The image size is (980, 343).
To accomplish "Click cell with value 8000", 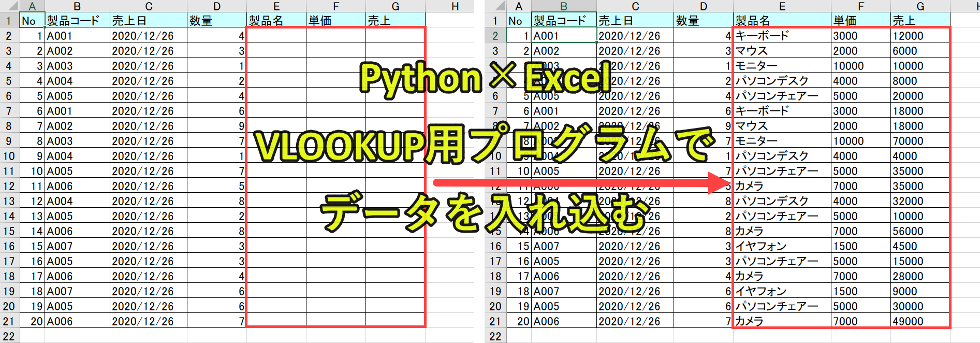I will [920, 81].
